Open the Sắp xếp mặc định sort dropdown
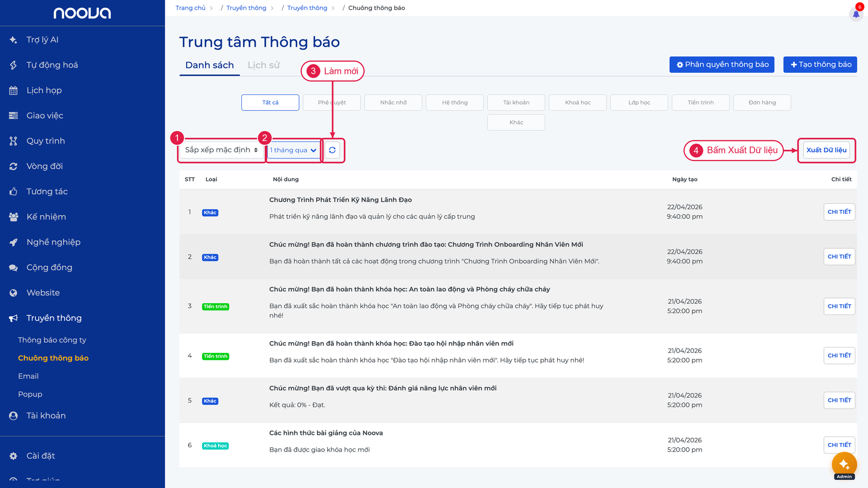 click(x=221, y=150)
